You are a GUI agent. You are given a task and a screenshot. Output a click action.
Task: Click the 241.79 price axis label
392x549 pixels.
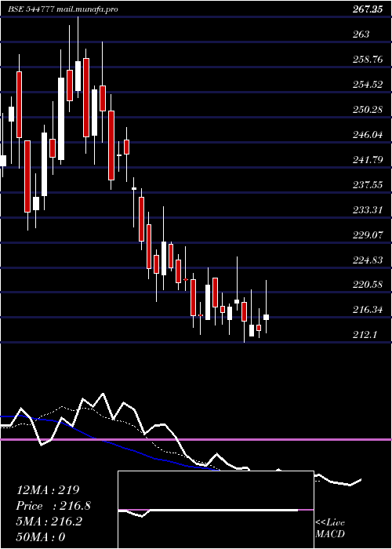click(368, 160)
